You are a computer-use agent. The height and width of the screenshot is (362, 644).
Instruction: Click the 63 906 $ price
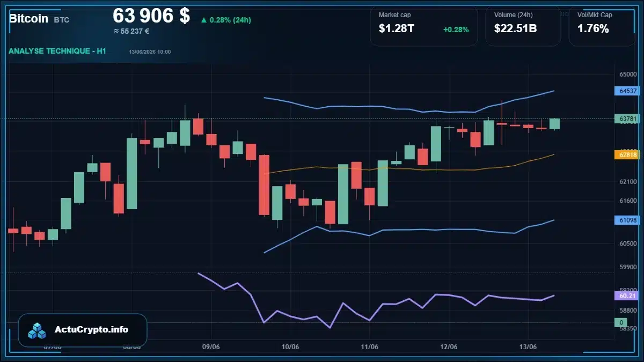[x=151, y=16]
